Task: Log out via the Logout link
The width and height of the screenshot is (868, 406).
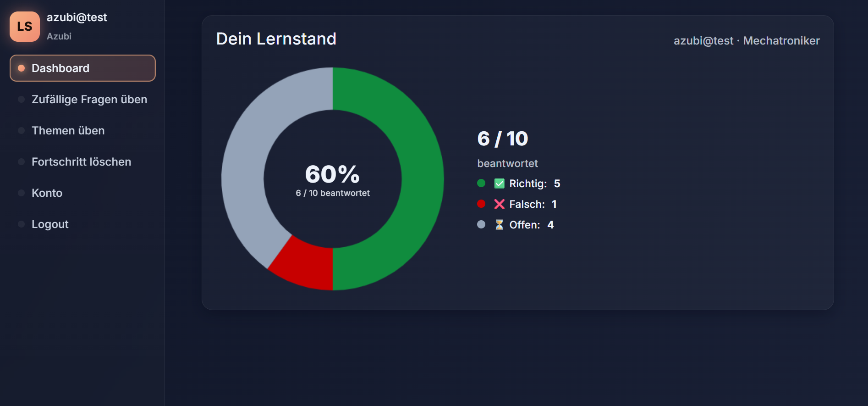Action: coord(50,224)
